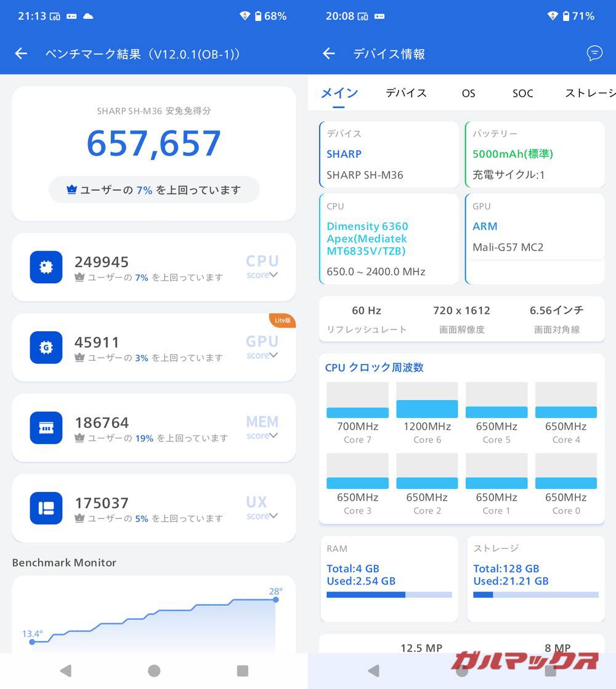Switch to the ストレージ tab
Image resolution: width=616 pixels, height=689 pixels.
pos(590,93)
